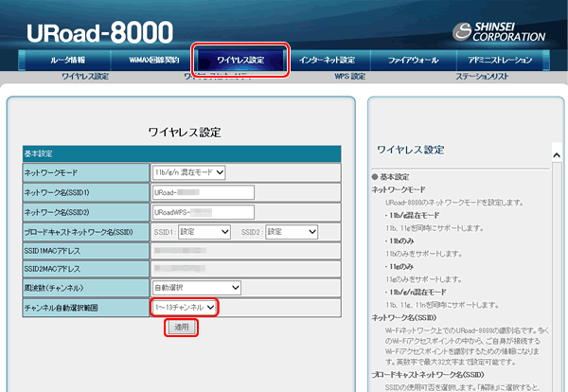Go to WPS 設定 submenu item
This screenshot has height=392, width=568.
[x=349, y=77]
